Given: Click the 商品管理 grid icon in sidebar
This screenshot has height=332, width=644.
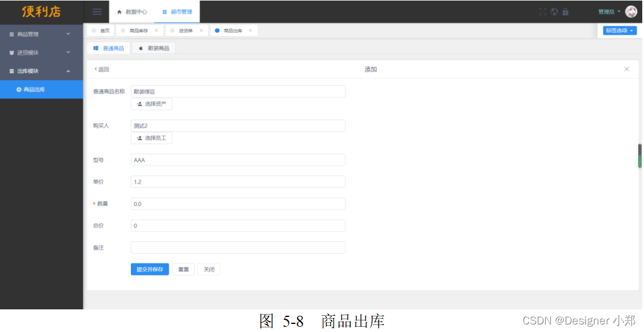Looking at the screenshot, I should (12, 34).
